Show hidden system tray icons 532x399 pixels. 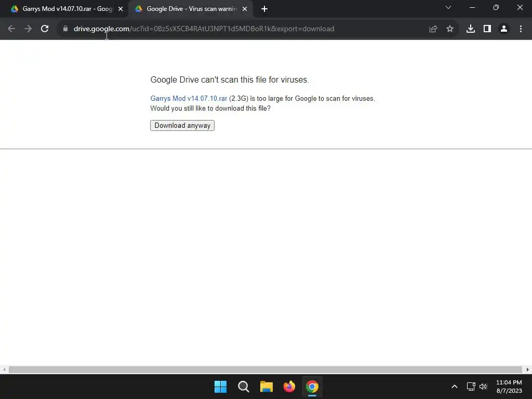455,387
